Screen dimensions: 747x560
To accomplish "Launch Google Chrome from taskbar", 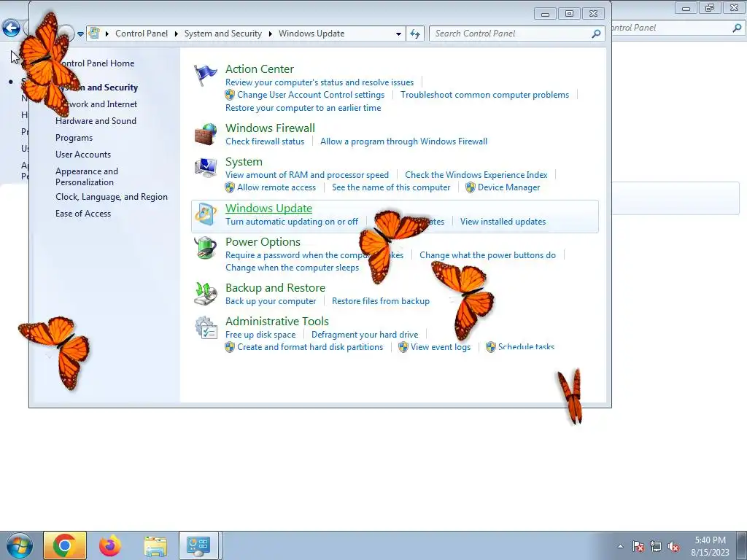I will pyautogui.click(x=65, y=545).
